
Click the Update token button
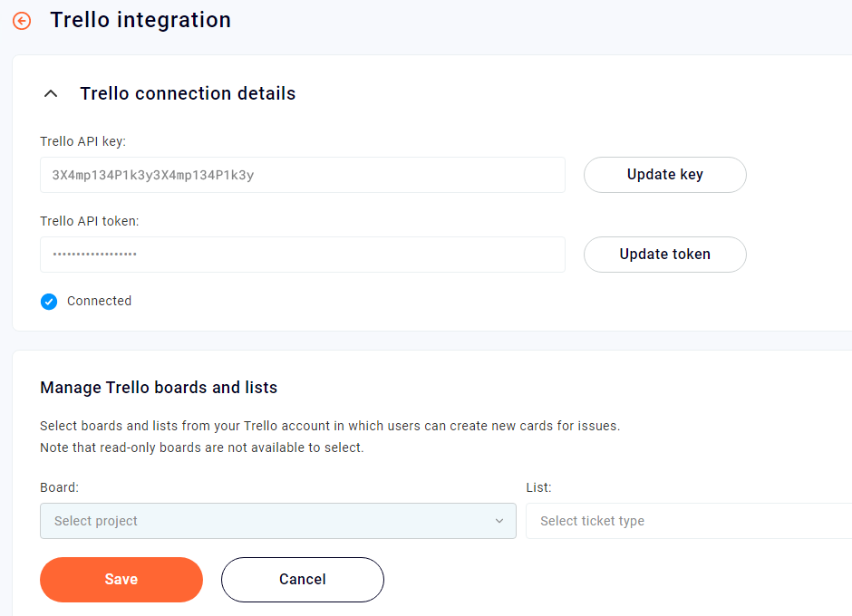click(x=665, y=255)
